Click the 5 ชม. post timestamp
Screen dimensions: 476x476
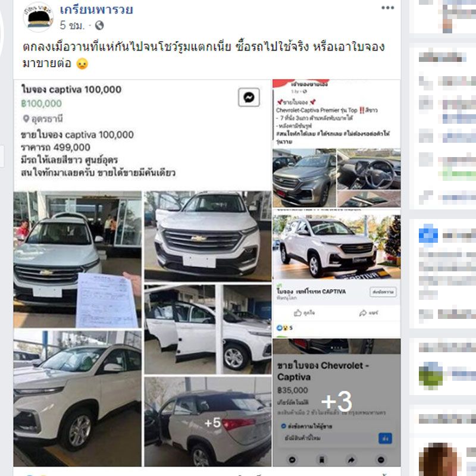click(72, 25)
